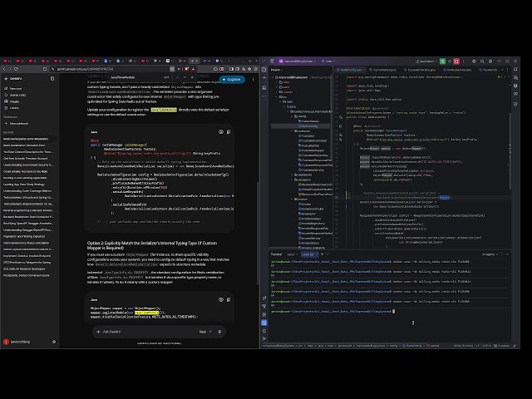Viewport: 532px width, 399px height.
Task: Collapse the customer package folder
Action: 292,131
